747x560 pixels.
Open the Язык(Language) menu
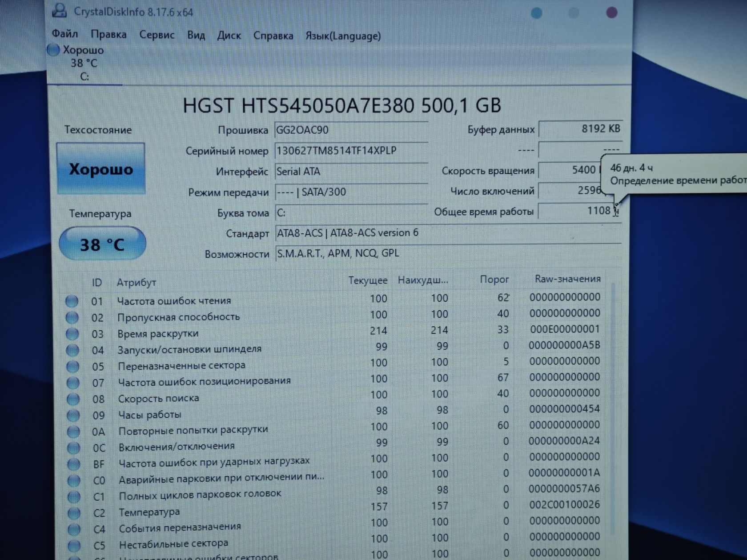[x=343, y=36]
